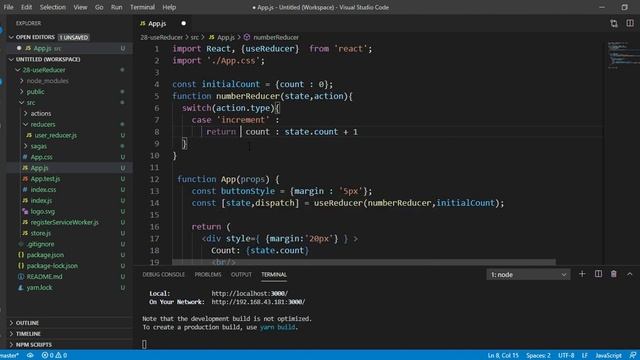
Task: Click the 28-useReducer breadcrumb
Action: pyautogui.click(x=162, y=37)
